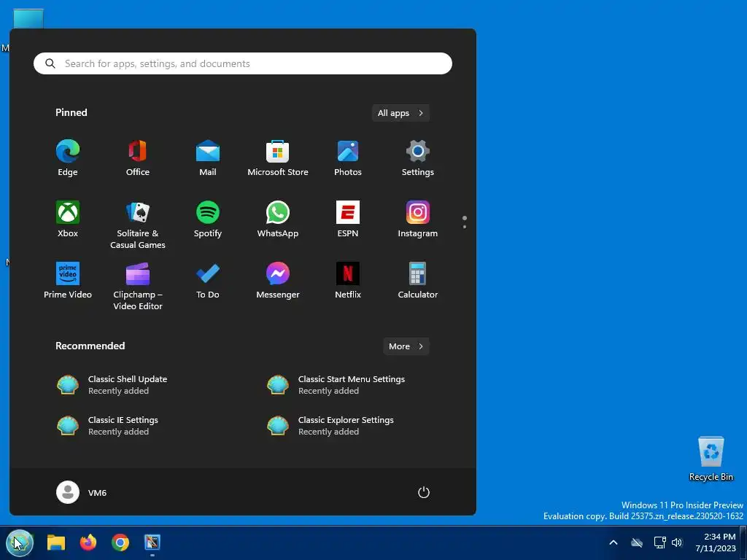
Task: Open the Instagram pinned app
Action: [418, 219]
